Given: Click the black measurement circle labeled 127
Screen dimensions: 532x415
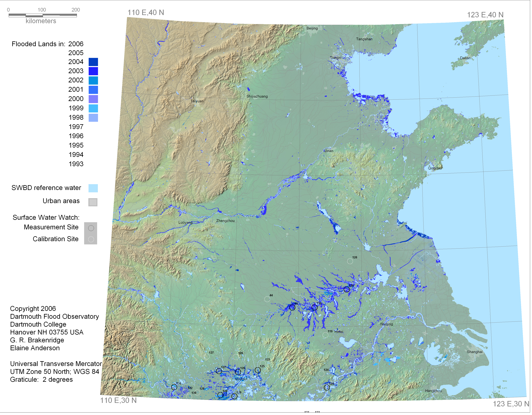Looking at the screenshot, I should click(x=219, y=371).
